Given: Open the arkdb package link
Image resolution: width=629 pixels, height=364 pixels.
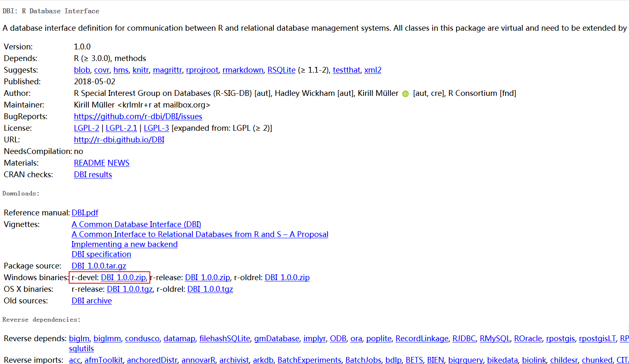Looking at the screenshot, I should 263,360.
